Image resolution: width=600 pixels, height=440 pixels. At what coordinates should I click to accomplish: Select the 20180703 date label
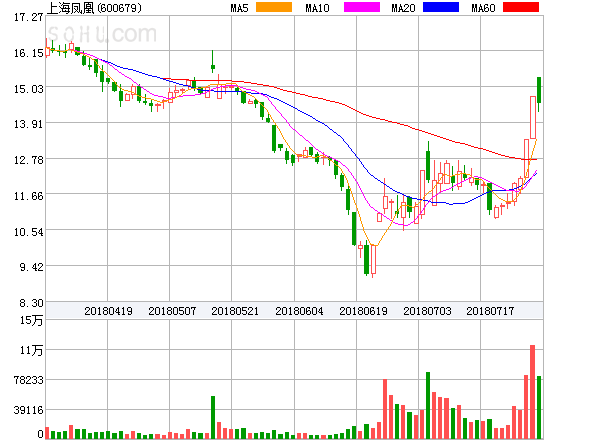click(427, 311)
